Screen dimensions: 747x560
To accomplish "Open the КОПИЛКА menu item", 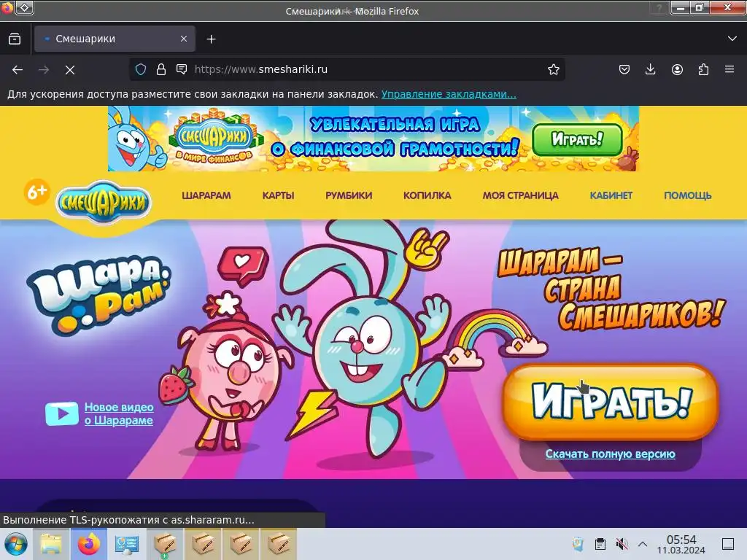I will click(427, 195).
